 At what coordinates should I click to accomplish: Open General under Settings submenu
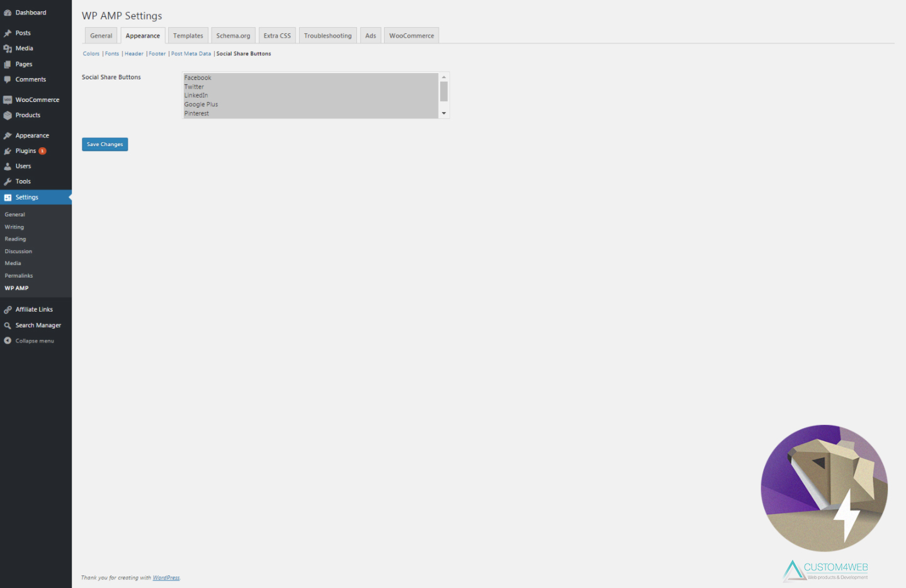15,215
